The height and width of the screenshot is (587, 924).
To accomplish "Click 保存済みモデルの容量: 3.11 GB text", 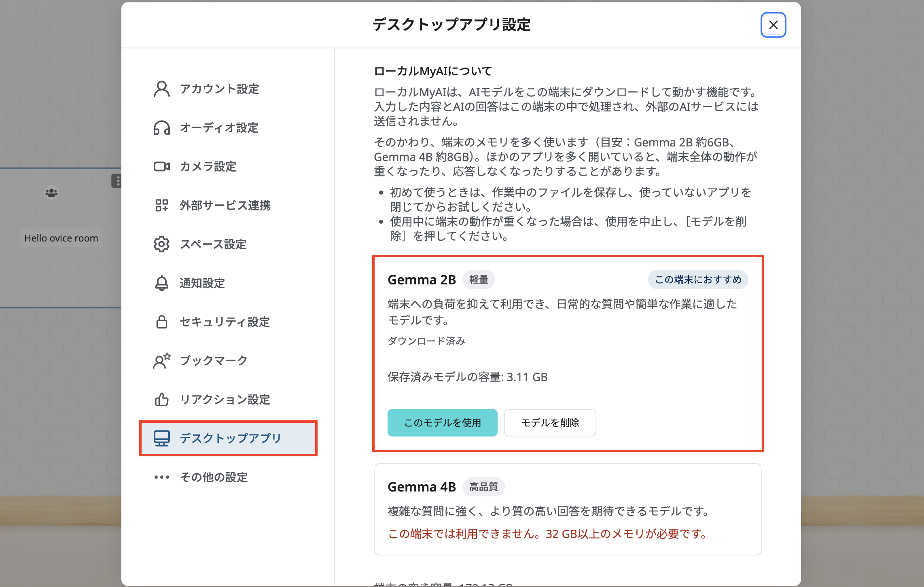I will click(468, 377).
